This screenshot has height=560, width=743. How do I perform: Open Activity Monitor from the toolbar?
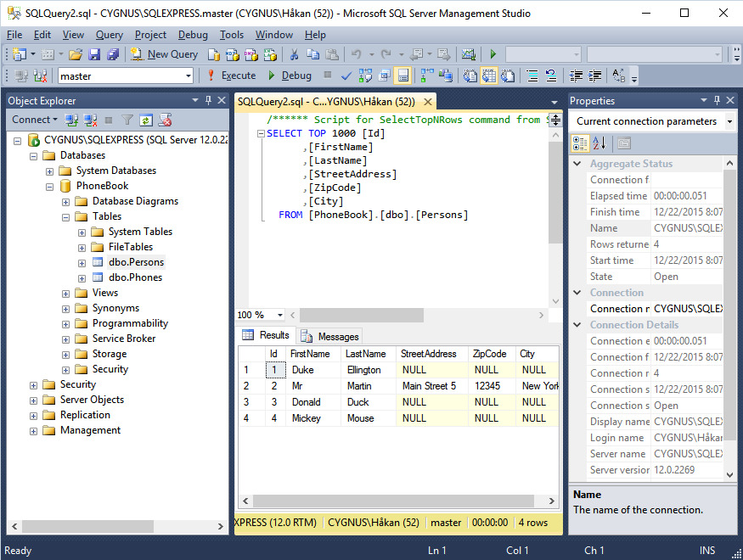click(x=469, y=54)
